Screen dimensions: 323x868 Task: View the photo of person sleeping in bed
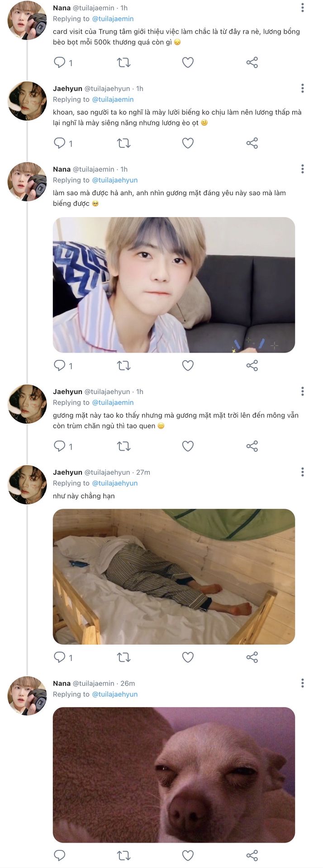174,576
